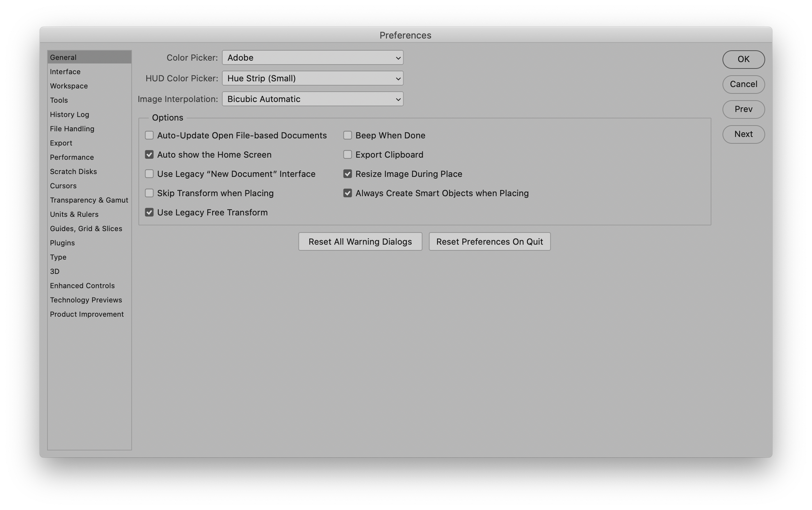The height and width of the screenshot is (510, 812).
Task: Enable Beep When Done checkbox
Action: [x=347, y=135]
